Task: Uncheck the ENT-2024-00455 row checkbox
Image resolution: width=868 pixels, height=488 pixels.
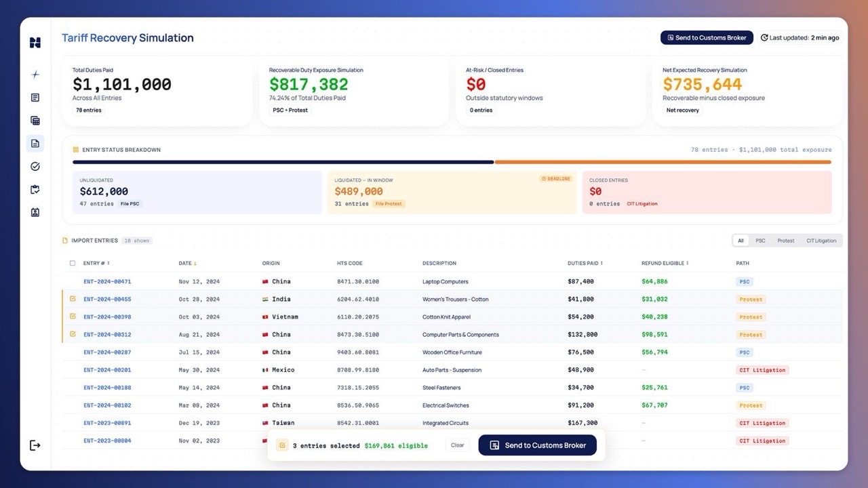Action: [73, 299]
